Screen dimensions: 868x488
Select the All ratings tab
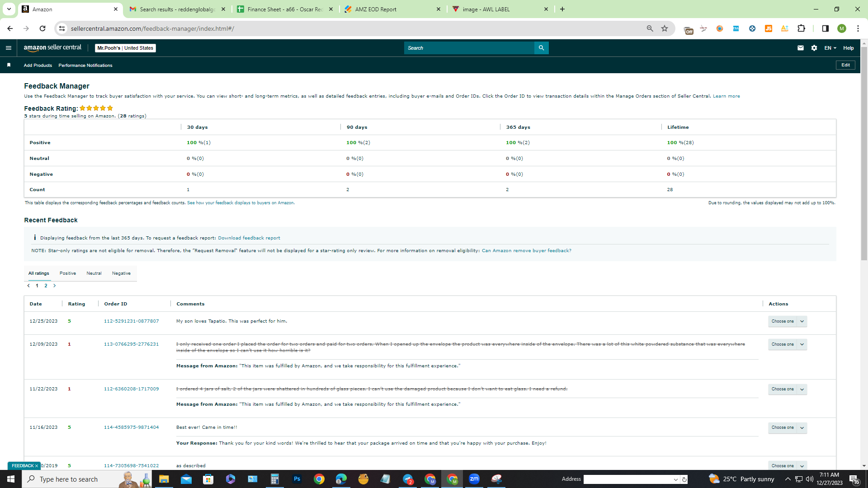pos(39,273)
